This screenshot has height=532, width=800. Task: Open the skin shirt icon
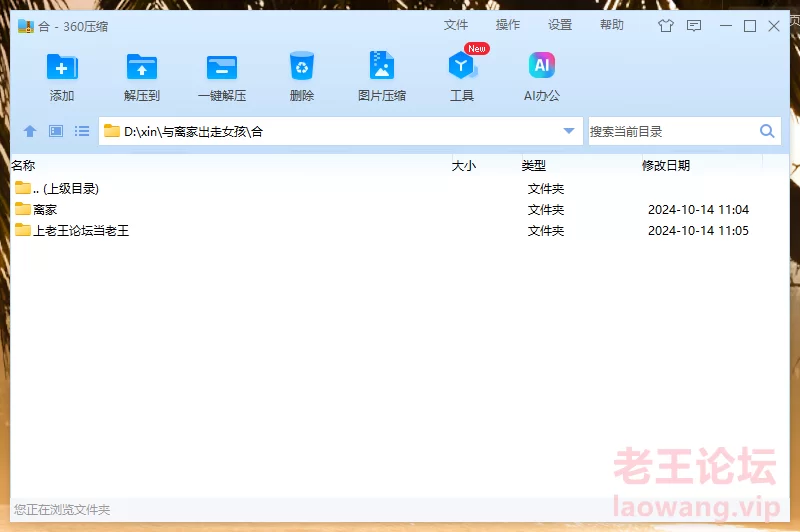point(666,26)
